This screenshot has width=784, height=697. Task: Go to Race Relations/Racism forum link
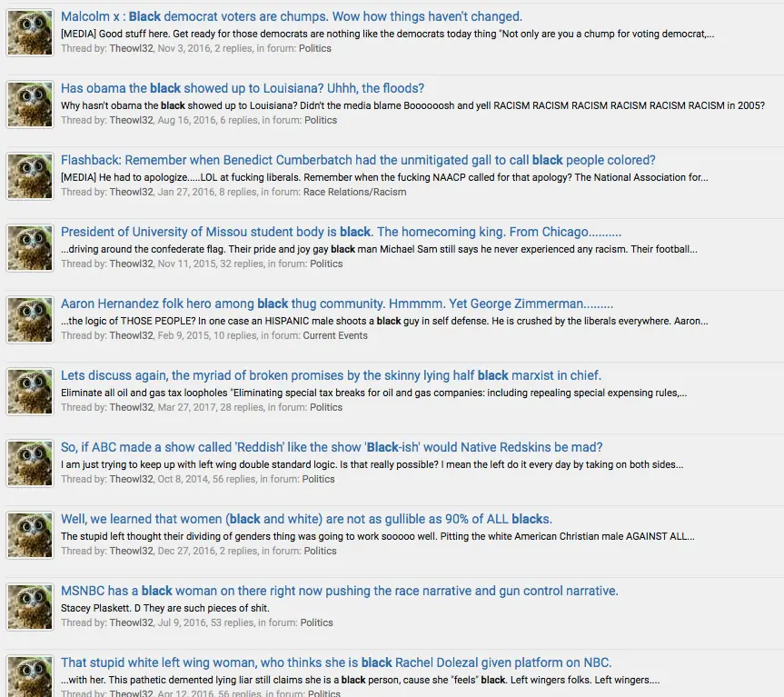(x=354, y=192)
